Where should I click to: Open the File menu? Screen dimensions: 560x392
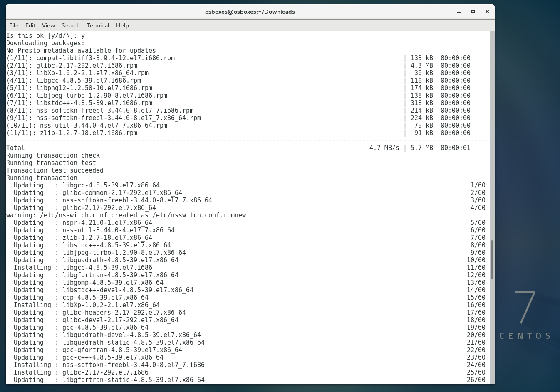14,25
